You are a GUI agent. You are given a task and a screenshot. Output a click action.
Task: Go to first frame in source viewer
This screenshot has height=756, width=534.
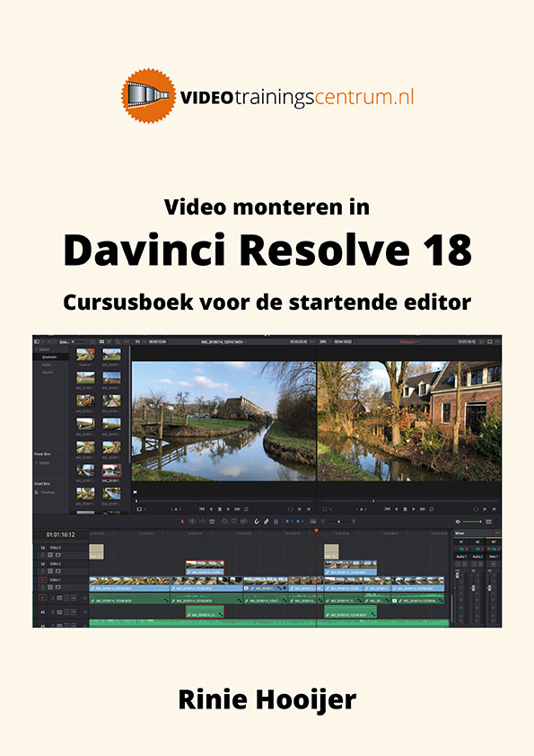click(x=202, y=509)
